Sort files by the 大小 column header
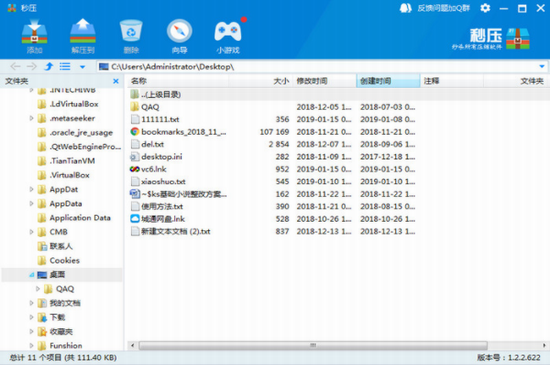Viewport: 550px width, 365px height. tap(260, 81)
